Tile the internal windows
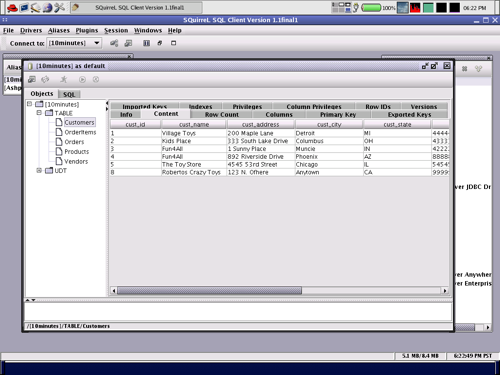Image resolution: width=500 pixels, height=375 pixels. click(146, 43)
